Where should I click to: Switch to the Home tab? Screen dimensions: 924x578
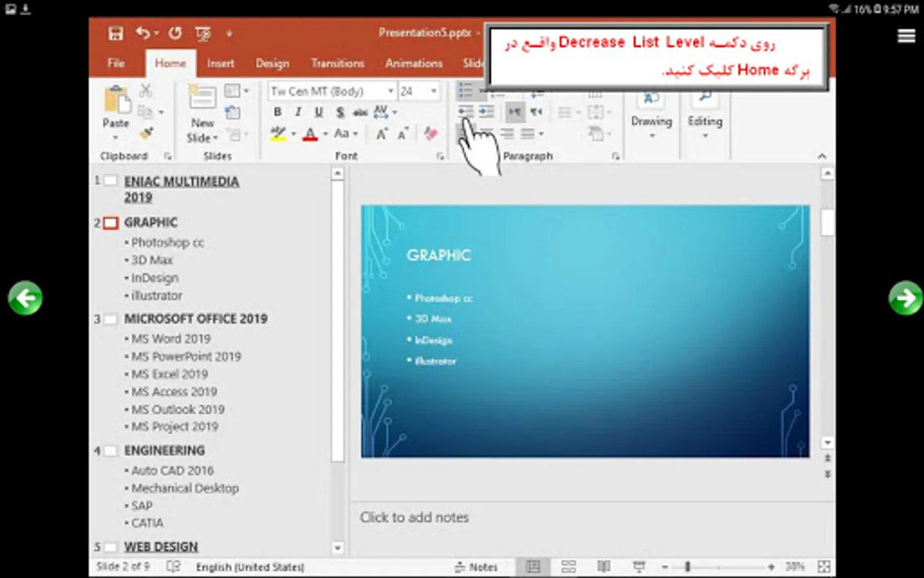click(x=170, y=63)
